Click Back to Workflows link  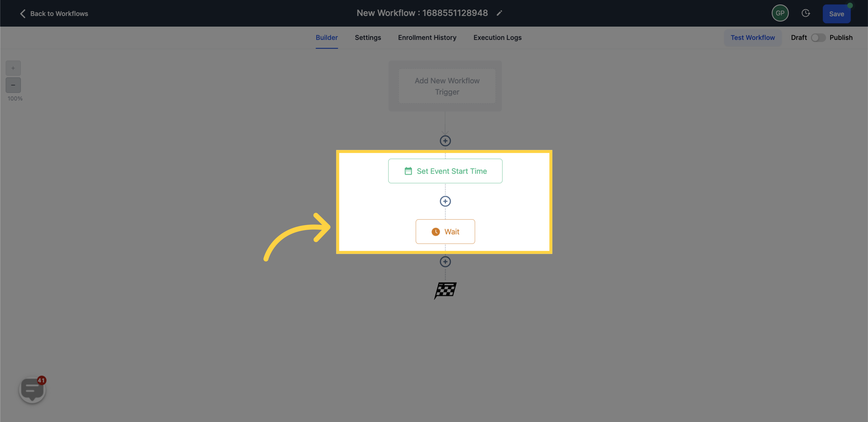tap(54, 13)
